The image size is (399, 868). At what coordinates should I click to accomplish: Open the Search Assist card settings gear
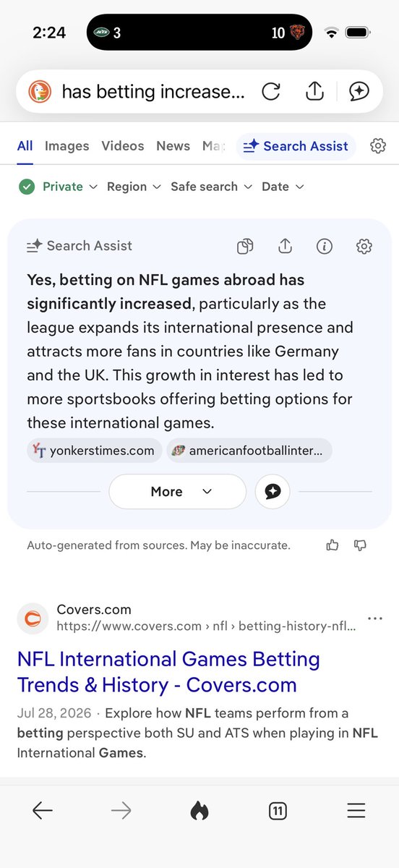[x=364, y=247]
